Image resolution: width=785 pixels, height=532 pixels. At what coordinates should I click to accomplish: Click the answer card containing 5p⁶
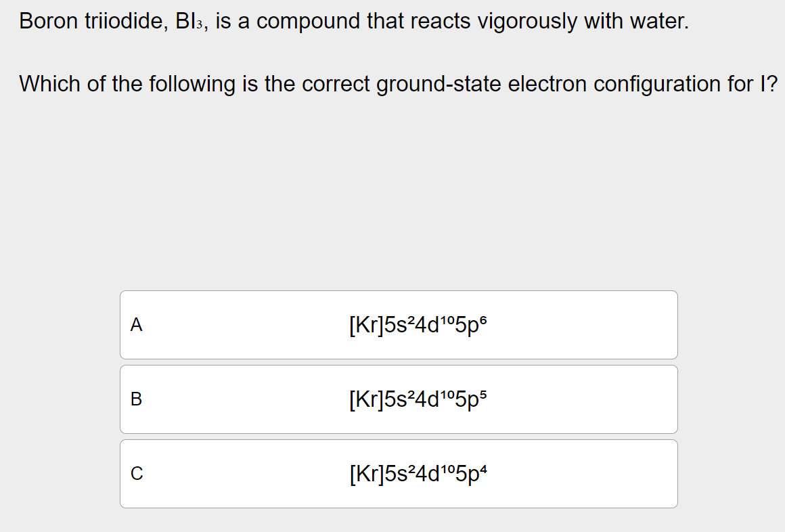[398, 324]
